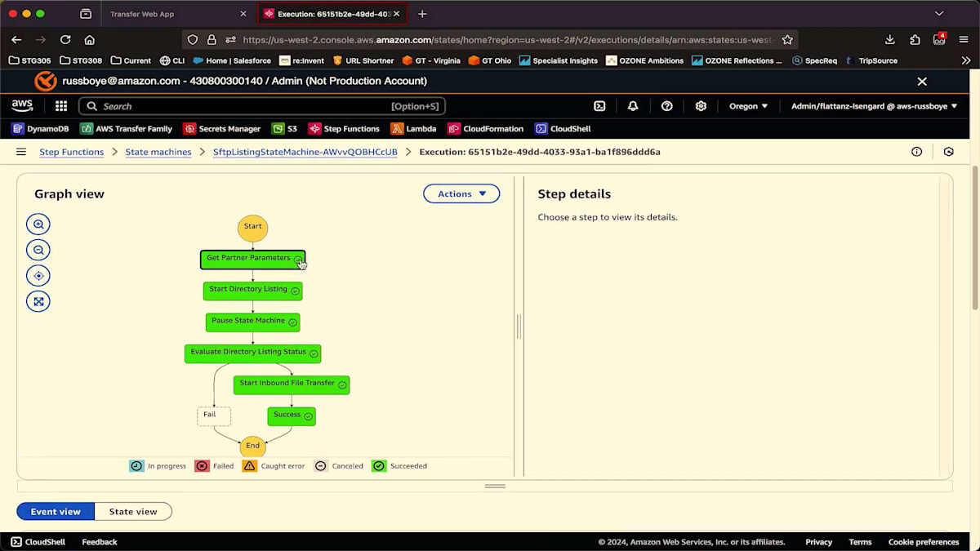This screenshot has height=551, width=980.
Task: Dismiss the account banner with X
Action: tap(922, 82)
